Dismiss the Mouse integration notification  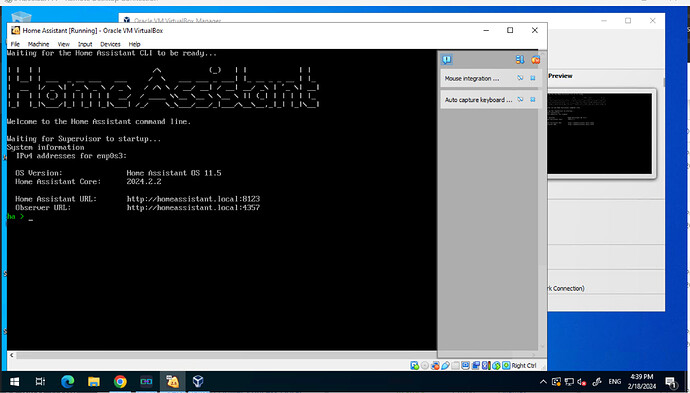click(x=533, y=78)
